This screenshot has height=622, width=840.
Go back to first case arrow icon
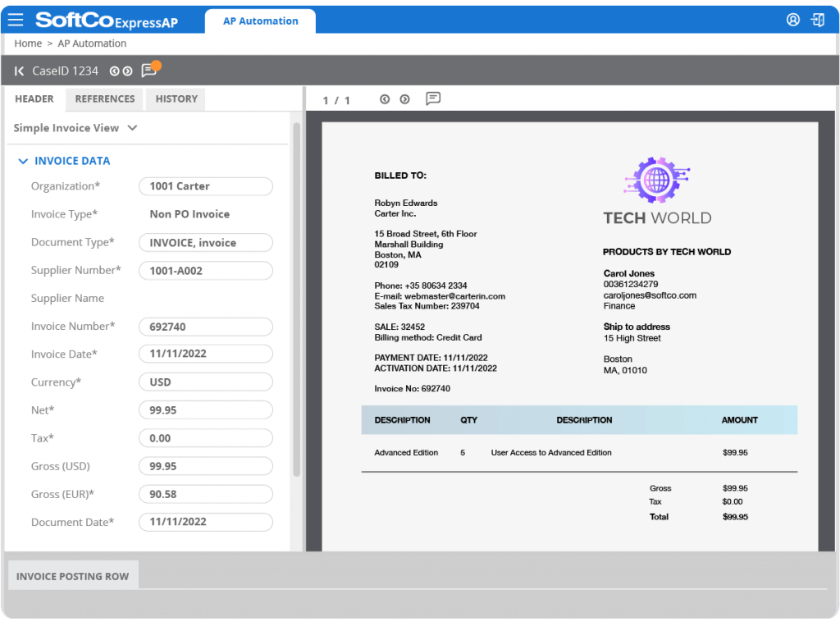[x=19, y=71]
